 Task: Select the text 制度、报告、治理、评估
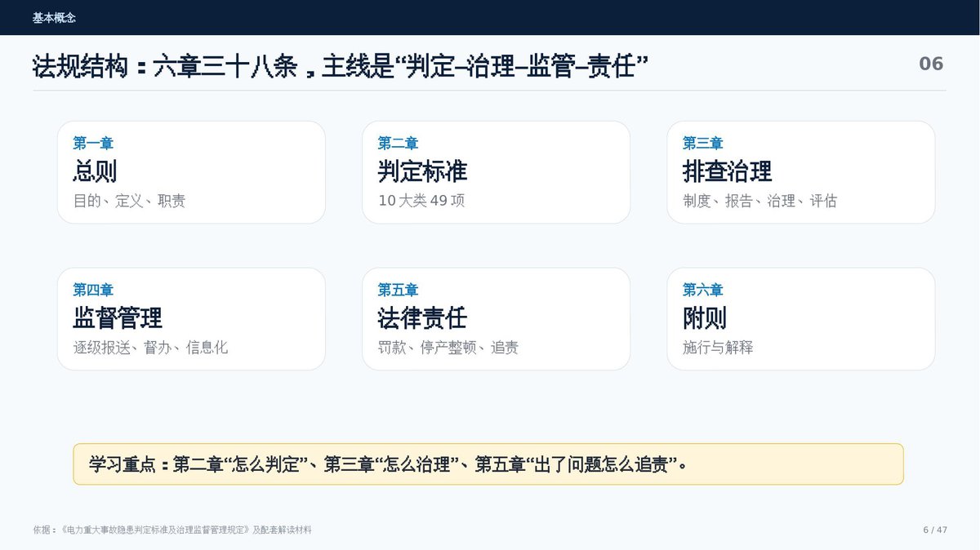pyautogui.click(x=759, y=201)
